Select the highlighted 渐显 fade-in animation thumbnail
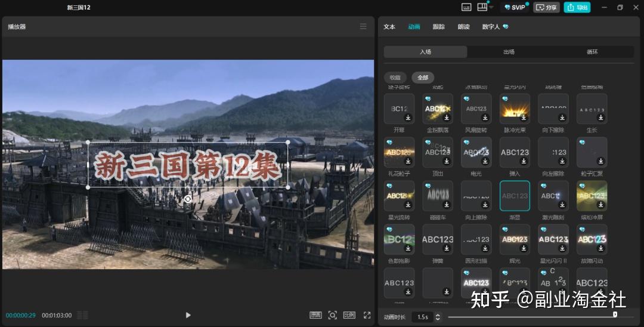 click(x=515, y=196)
